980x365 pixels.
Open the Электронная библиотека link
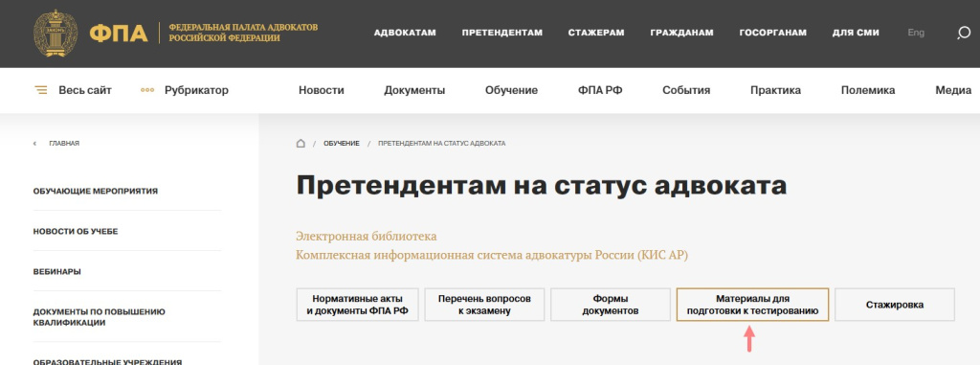tap(367, 236)
